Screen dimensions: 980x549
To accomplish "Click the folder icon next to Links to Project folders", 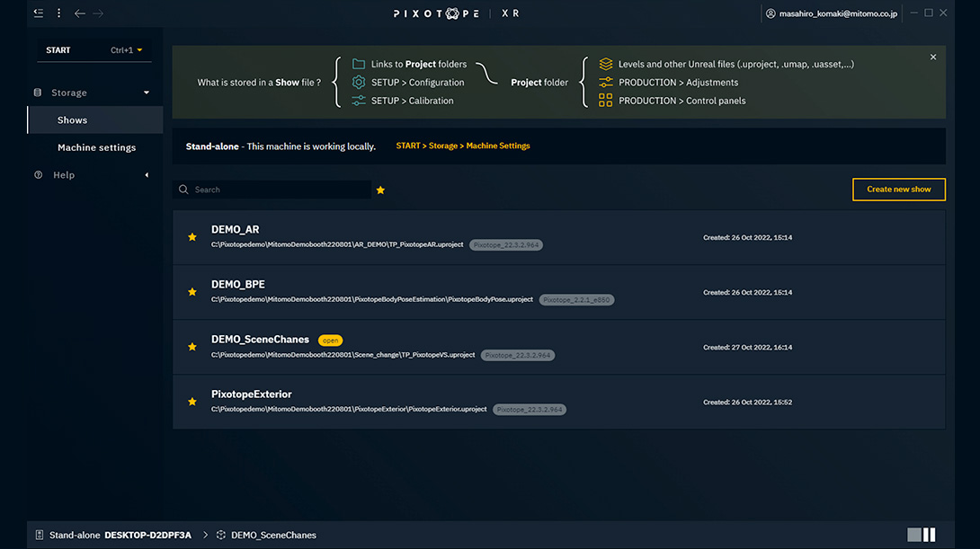I will pyautogui.click(x=358, y=64).
